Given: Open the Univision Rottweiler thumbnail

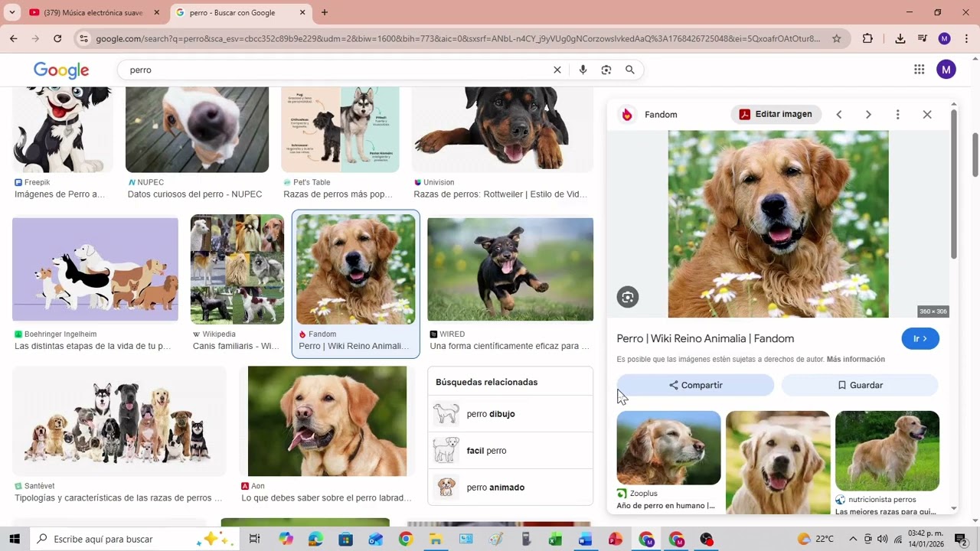Looking at the screenshot, I should tap(502, 129).
